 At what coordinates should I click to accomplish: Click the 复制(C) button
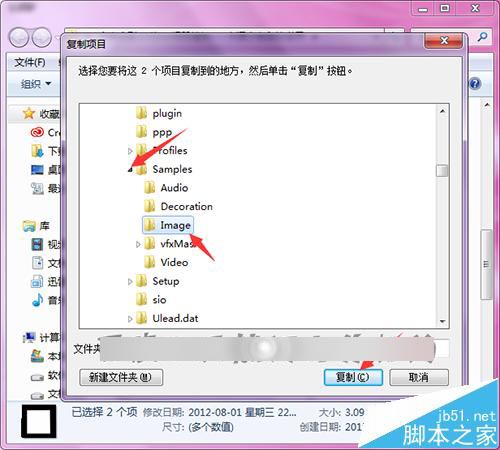click(x=353, y=377)
